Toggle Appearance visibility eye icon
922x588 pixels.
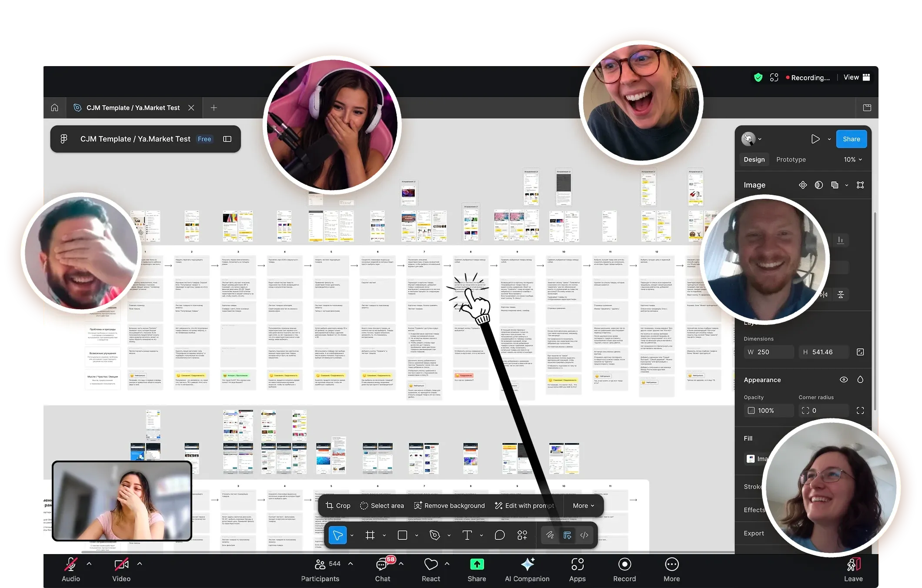click(x=844, y=379)
